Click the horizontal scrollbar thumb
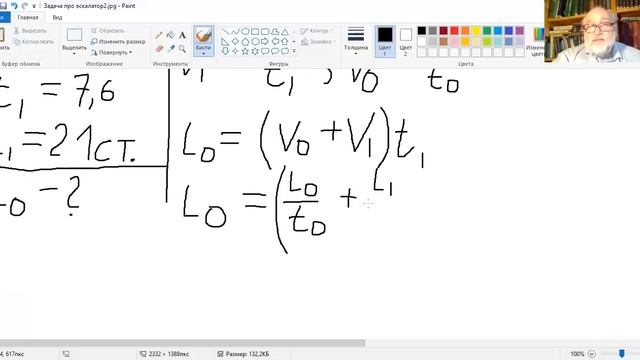This screenshot has width=640, height=360. [182, 343]
